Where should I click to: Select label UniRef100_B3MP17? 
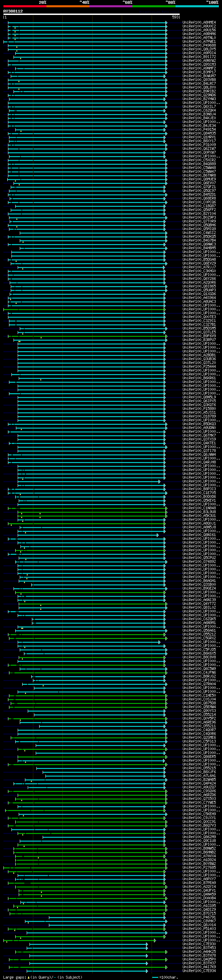(199, 72)
